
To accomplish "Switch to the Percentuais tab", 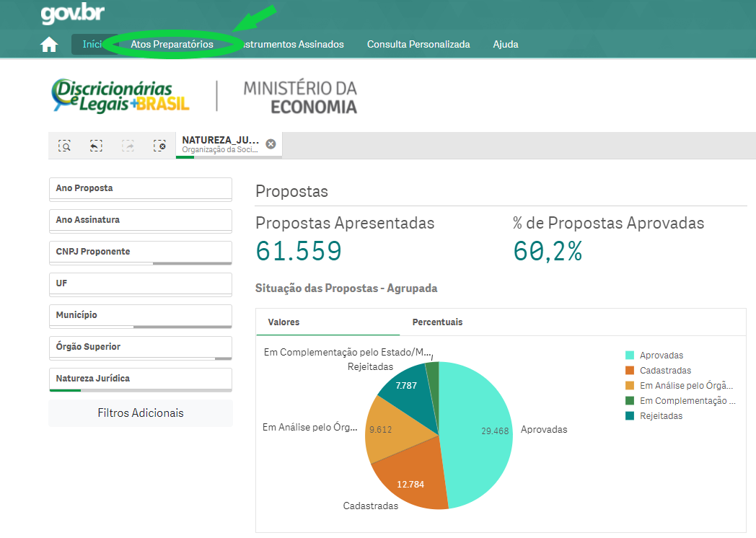I will pyautogui.click(x=437, y=322).
